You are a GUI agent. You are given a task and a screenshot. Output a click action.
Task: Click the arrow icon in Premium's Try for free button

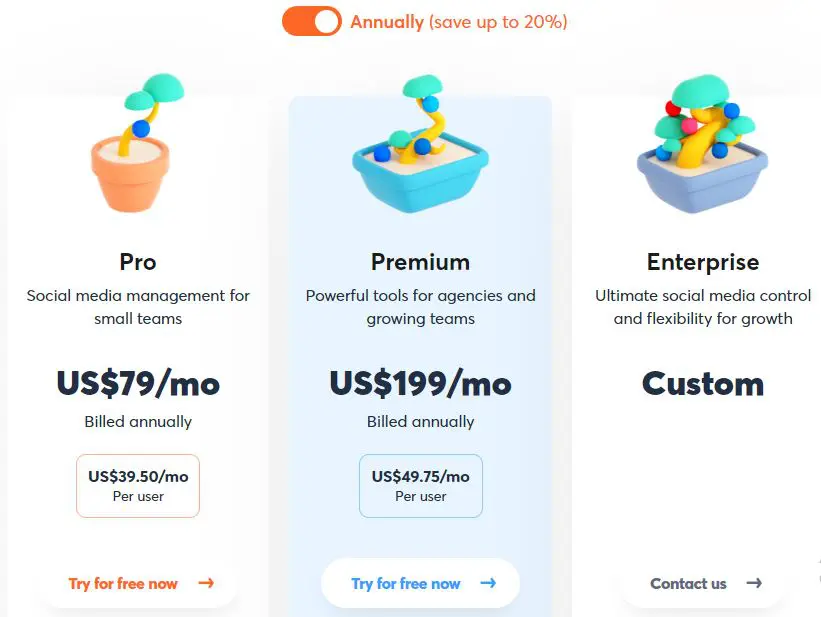click(x=487, y=584)
